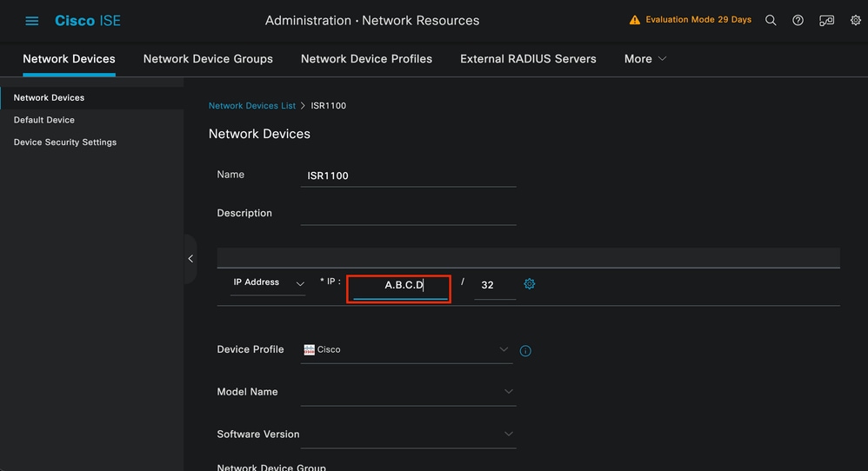The width and height of the screenshot is (868, 471).
Task: Click the IP field showing A.B.C.D
Action: pyautogui.click(x=399, y=288)
